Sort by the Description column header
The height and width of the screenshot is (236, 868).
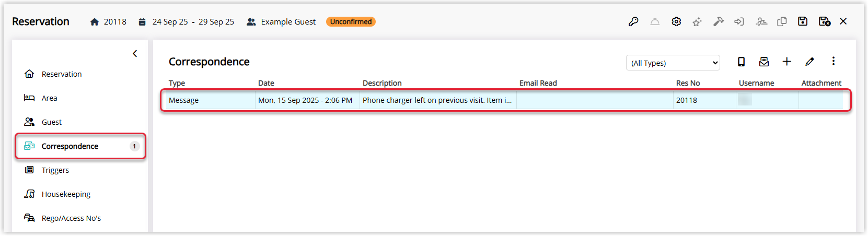(382, 83)
